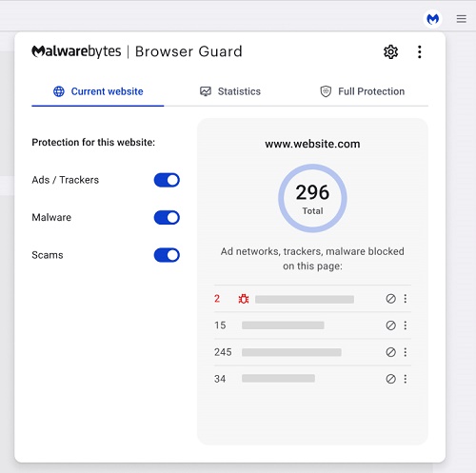Click the count 15 in blocked list
Screen dimensions: 476x473
(220, 325)
